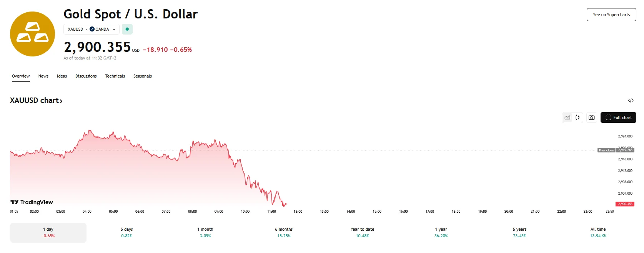Select the 5 days time range
The height and width of the screenshot is (253, 644).
tap(126, 232)
